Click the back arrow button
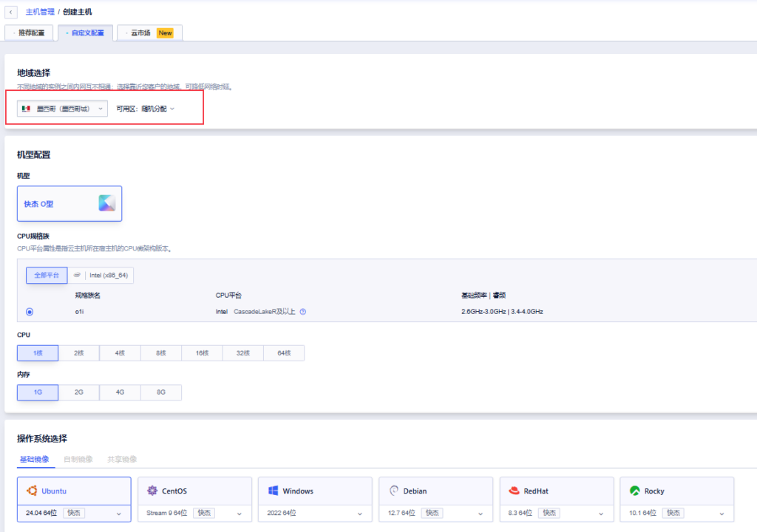The image size is (757, 532). pyautogui.click(x=10, y=12)
